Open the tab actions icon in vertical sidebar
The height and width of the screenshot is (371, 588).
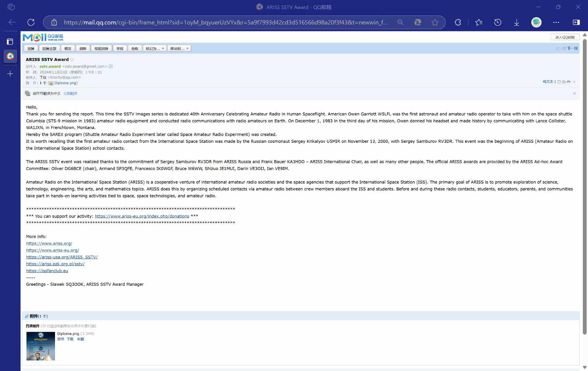(10, 42)
